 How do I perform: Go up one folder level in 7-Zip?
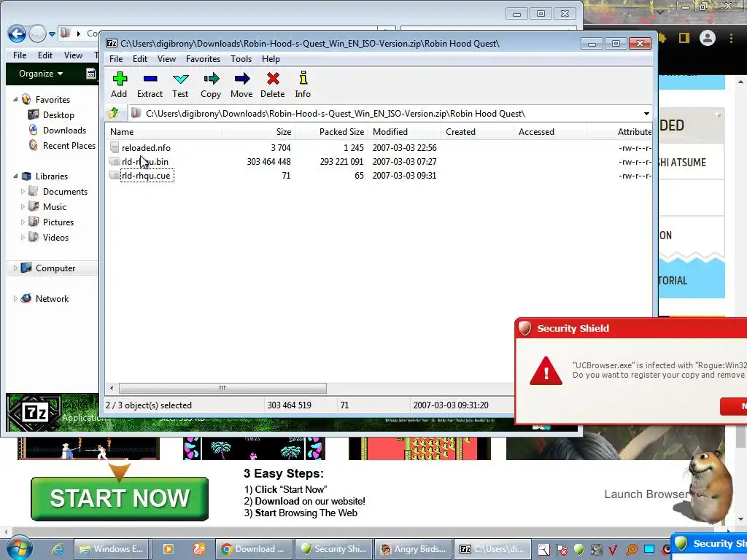[114, 113]
